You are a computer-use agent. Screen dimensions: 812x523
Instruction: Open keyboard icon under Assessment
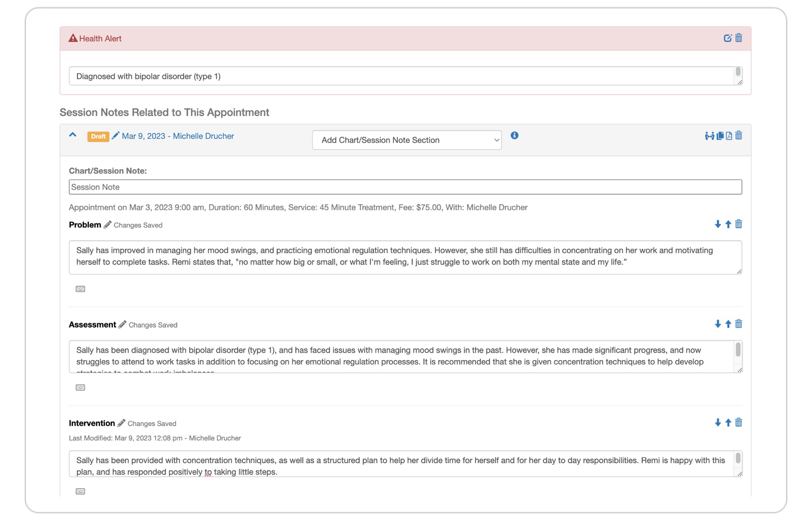(x=80, y=388)
